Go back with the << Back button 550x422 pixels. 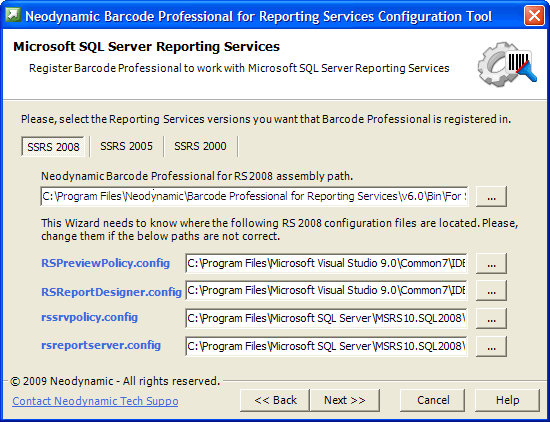(275, 400)
